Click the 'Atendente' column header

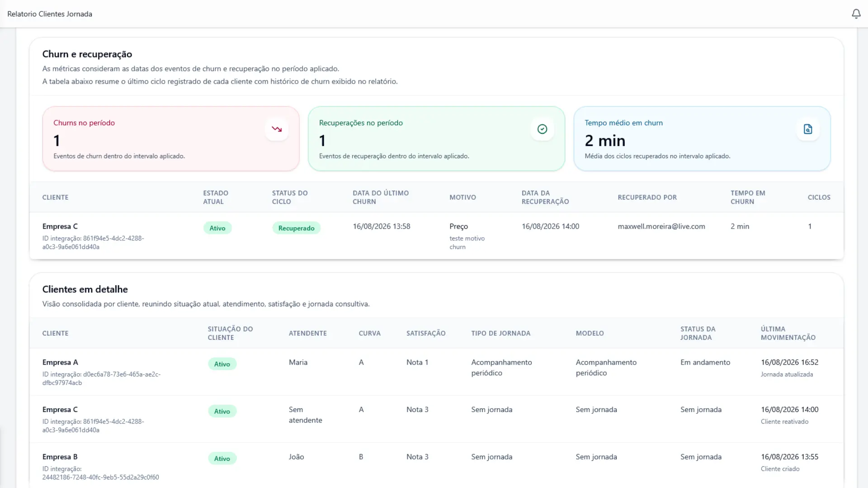click(307, 333)
